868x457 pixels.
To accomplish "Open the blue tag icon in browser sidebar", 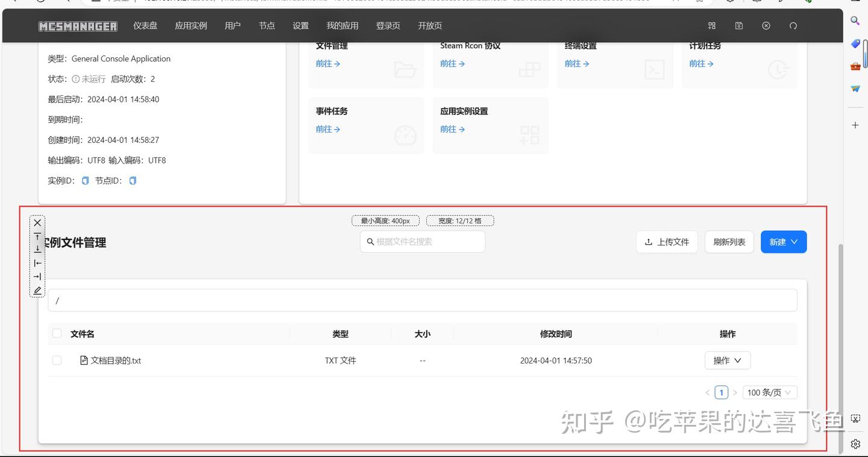I will pos(855,44).
